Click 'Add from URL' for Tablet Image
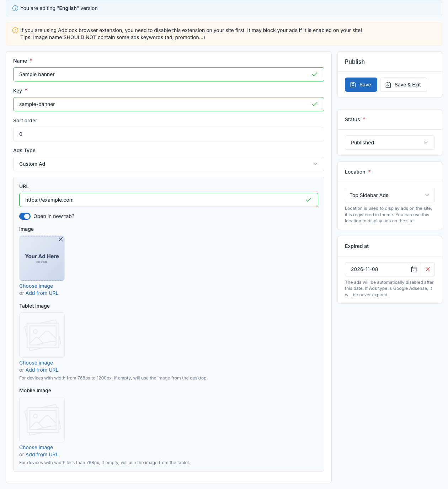The image size is (448, 489). click(x=42, y=370)
